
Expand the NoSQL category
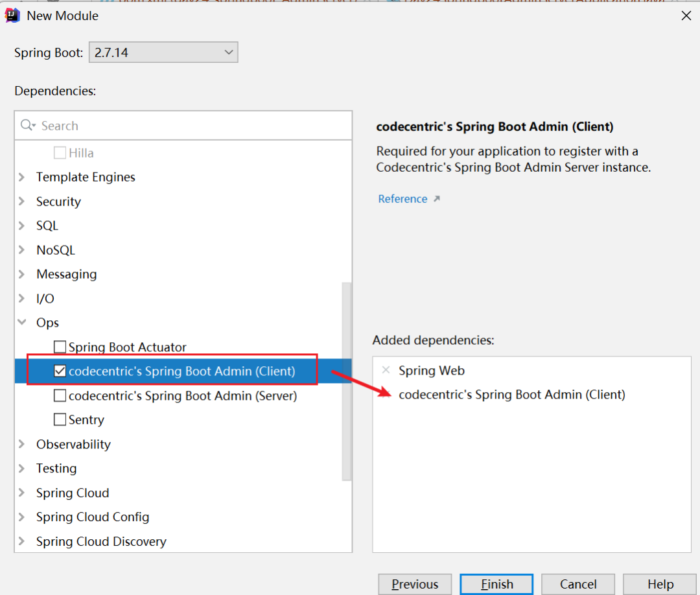tap(22, 250)
